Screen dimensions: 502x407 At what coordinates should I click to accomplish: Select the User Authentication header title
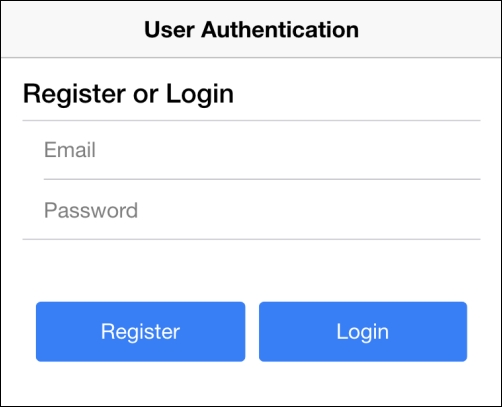251,30
